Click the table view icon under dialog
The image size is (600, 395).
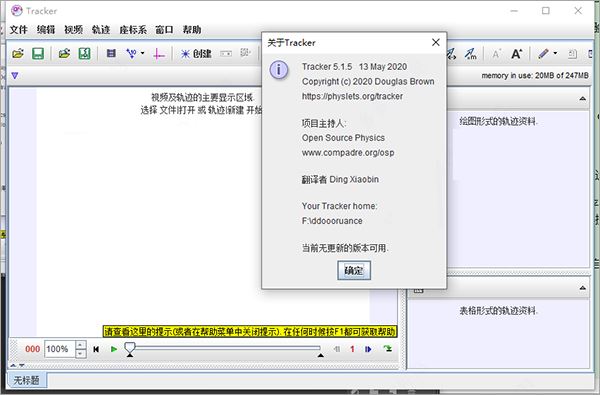pyautogui.click(x=418, y=291)
